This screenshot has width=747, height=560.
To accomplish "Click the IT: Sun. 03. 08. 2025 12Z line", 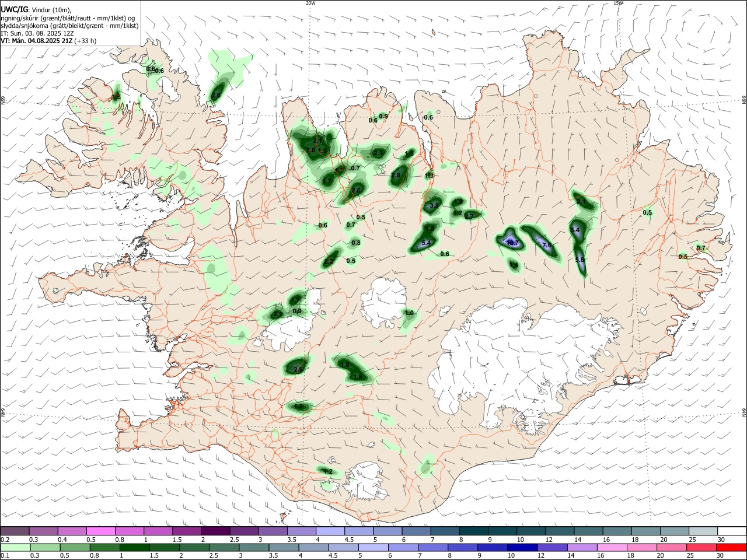I will [x=37, y=33].
